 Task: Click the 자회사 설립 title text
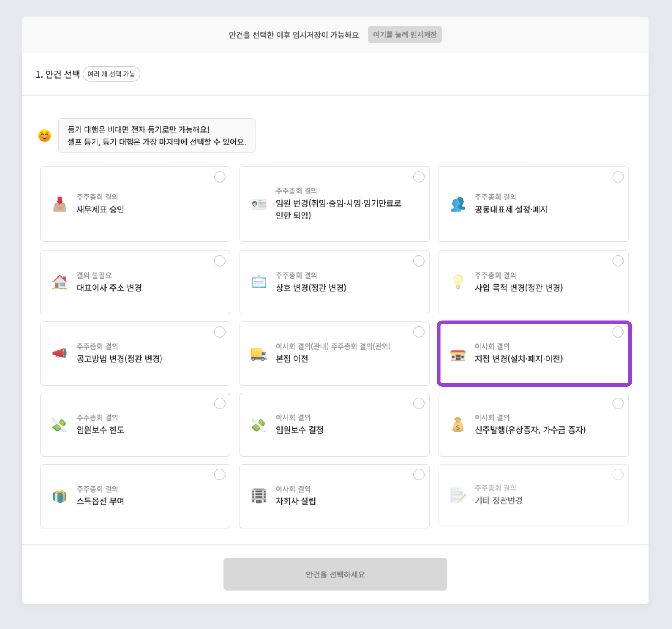click(x=296, y=501)
